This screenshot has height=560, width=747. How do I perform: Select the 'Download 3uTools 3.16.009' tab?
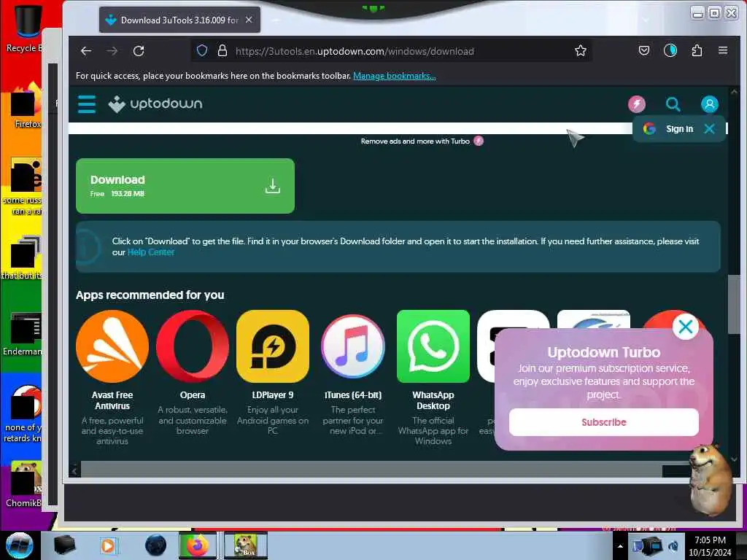tap(179, 20)
